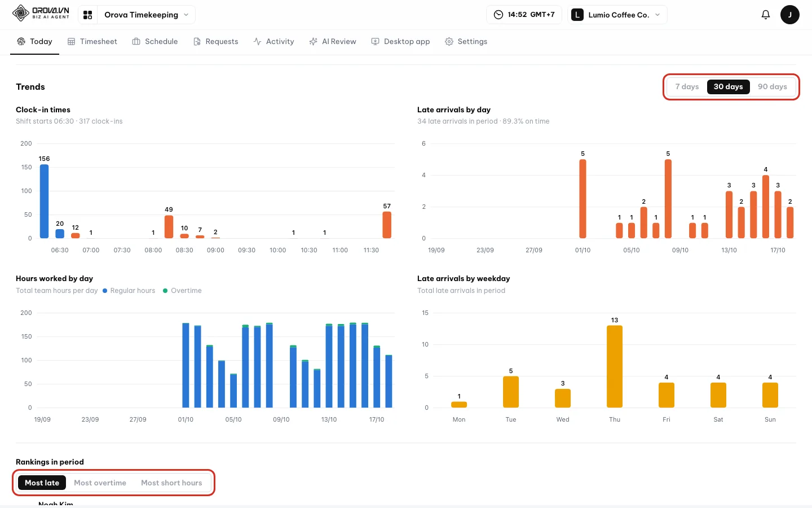Switch to the Today tab
Image resolution: width=812 pixels, height=508 pixels.
(34, 42)
